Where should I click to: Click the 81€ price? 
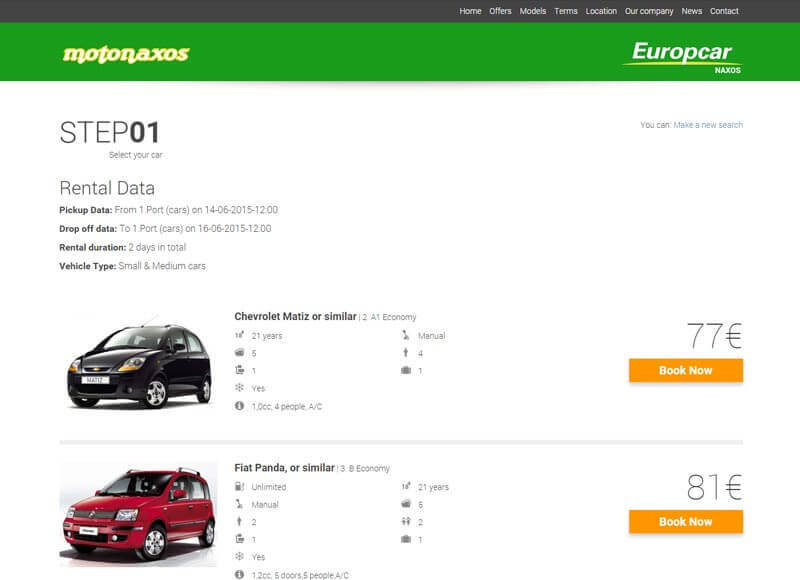tap(714, 487)
